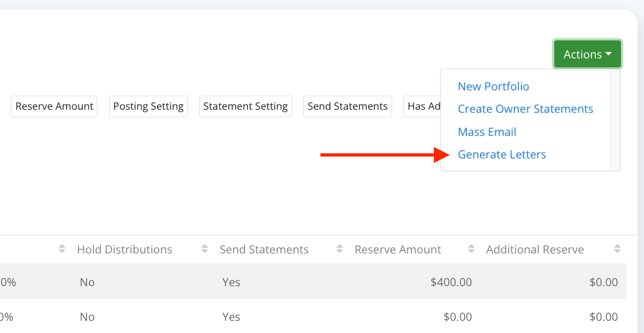Select New Portfolio from the Actions menu
The height and width of the screenshot is (333, 644).
click(x=493, y=87)
